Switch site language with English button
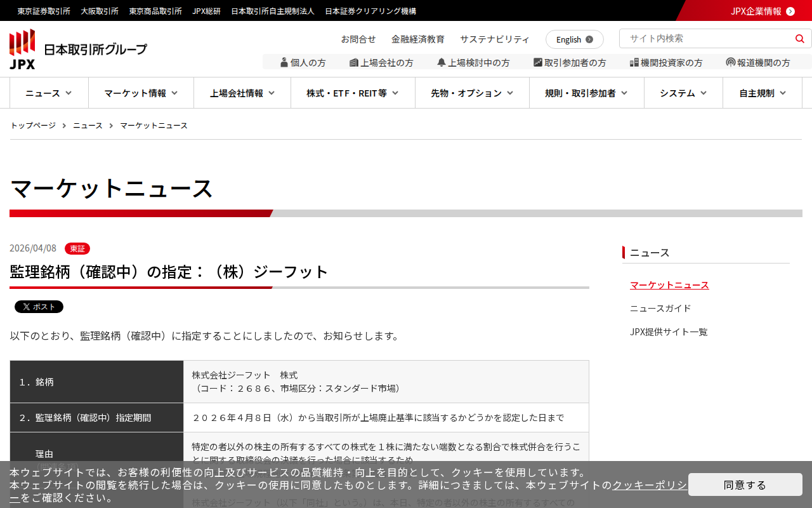 [x=574, y=39]
